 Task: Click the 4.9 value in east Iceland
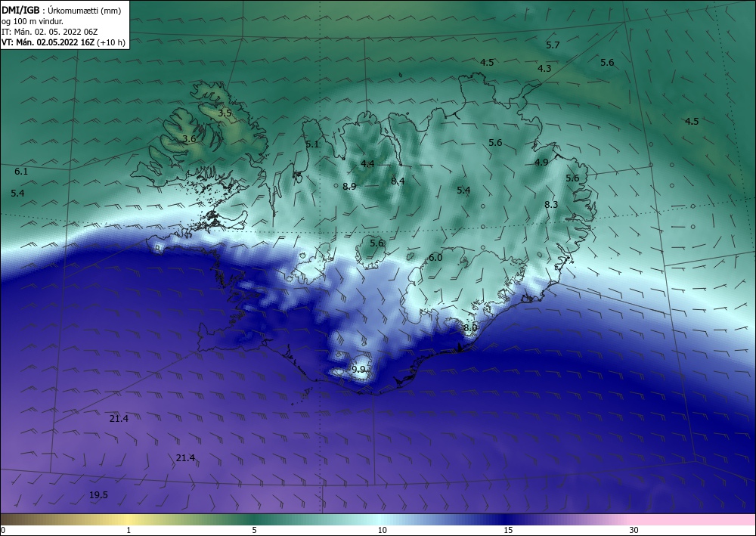pos(541,163)
